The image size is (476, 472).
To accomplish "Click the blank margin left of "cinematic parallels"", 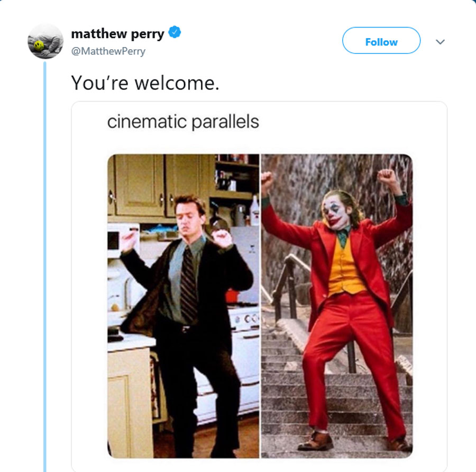I will (89, 122).
